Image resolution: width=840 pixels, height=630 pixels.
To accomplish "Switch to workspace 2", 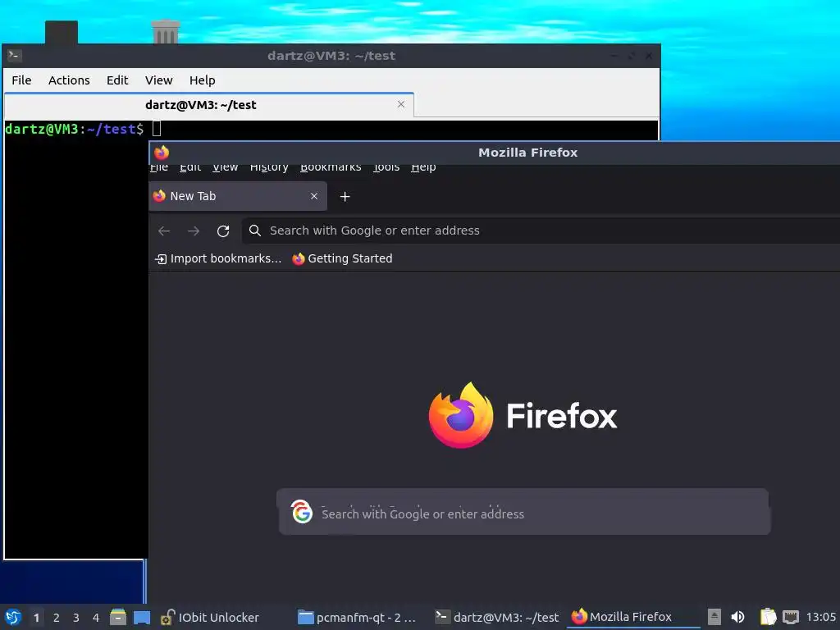I will (57, 618).
